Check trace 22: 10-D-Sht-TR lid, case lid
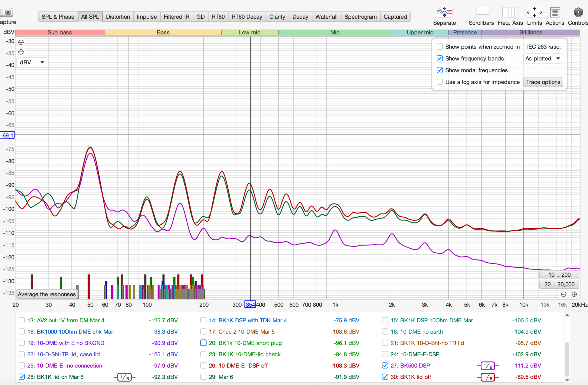This screenshot has width=588, height=385. [22, 354]
